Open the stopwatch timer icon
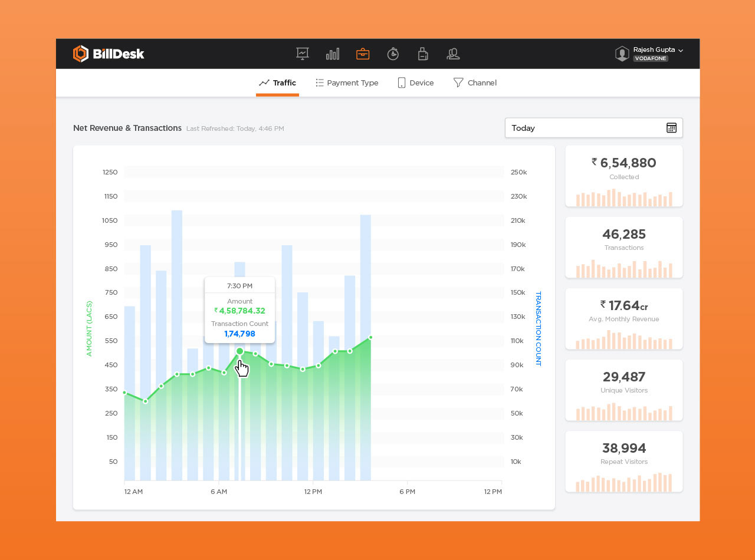Viewport: 755px width, 560px height. (393, 54)
